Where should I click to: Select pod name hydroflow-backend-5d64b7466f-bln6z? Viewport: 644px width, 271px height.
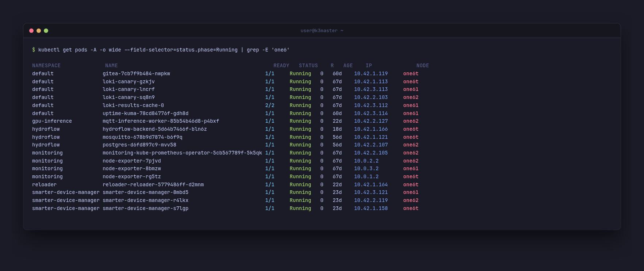pyautogui.click(x=155, y=129)
